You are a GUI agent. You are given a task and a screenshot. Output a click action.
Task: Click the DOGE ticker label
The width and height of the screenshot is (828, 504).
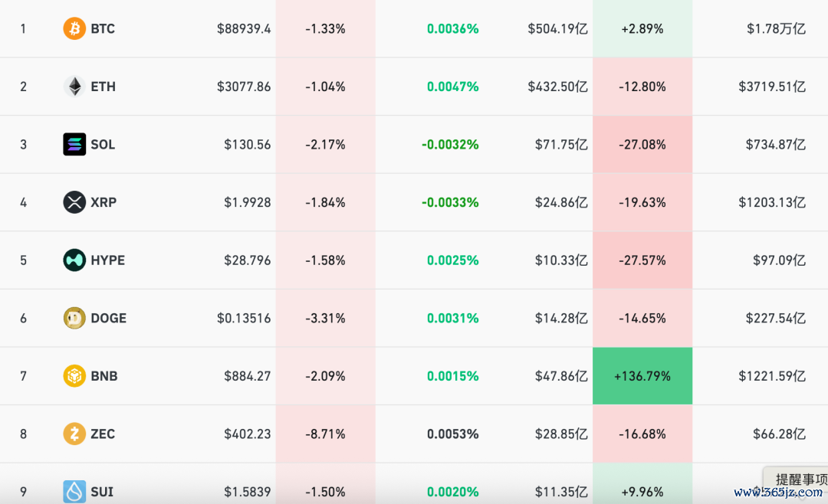[108, 318]
